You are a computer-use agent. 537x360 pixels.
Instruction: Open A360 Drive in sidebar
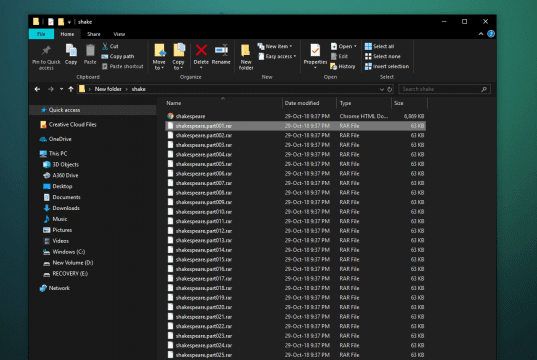61,175
